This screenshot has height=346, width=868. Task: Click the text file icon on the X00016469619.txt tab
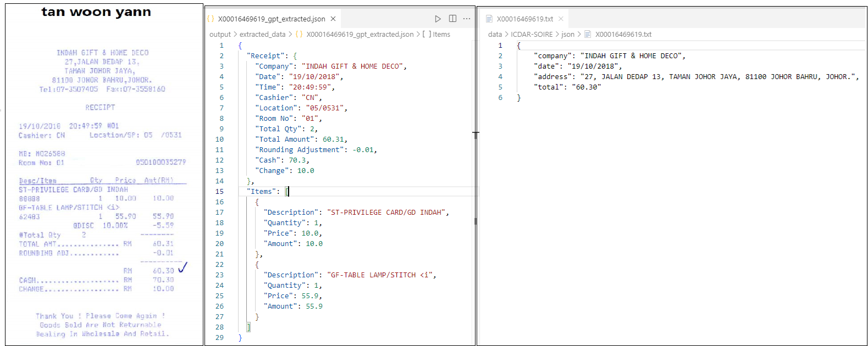coord(489,19)
